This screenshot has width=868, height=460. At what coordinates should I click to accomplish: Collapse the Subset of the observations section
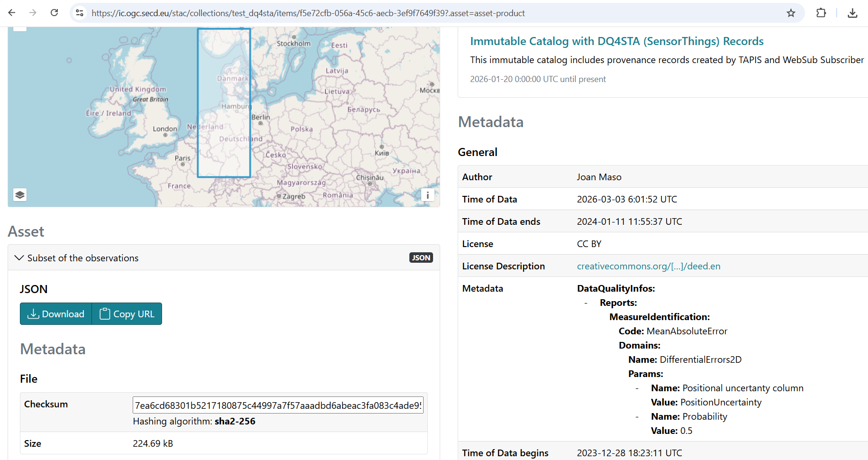click(x=19, y=258)
